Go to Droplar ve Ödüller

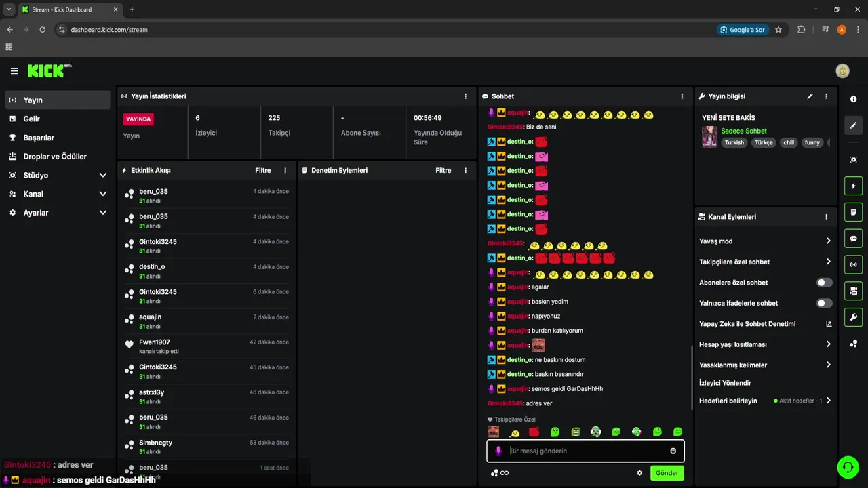click(x=58, y=157)
